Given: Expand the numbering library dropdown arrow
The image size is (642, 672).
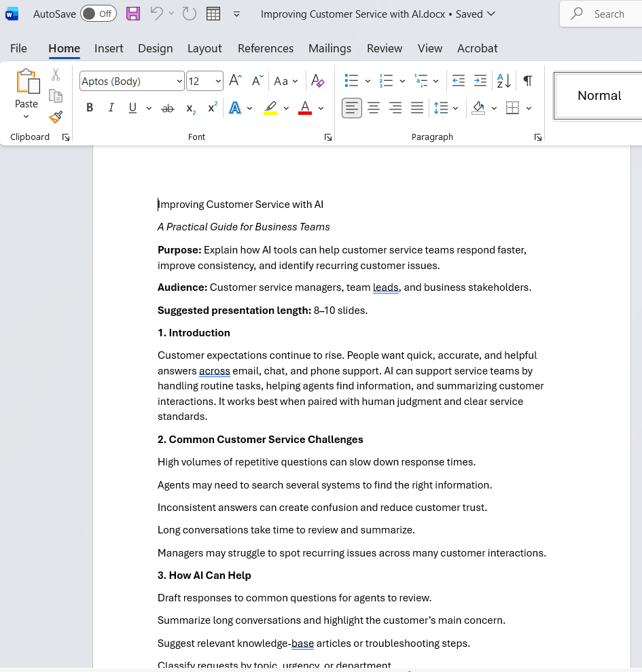Looking at the screenshot, I should pos(402,81).
